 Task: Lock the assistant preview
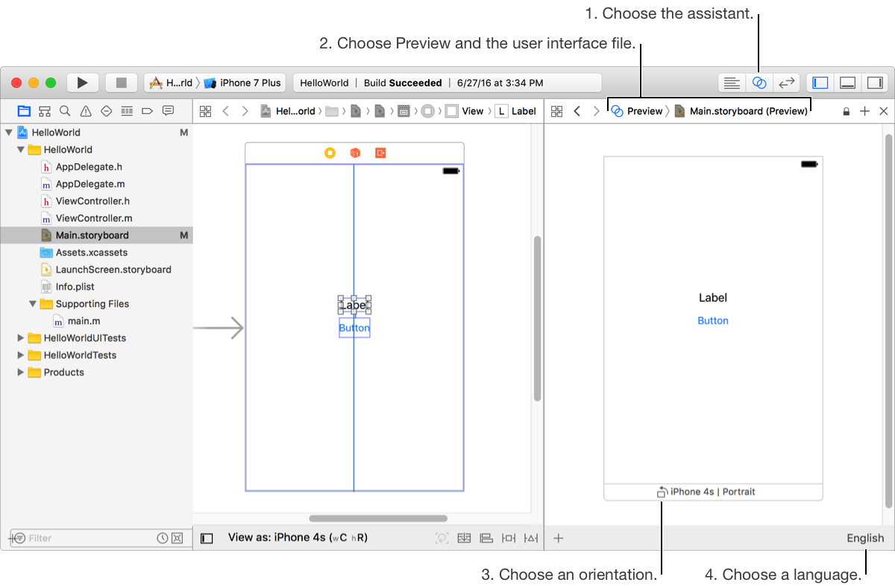coord(846,111)
